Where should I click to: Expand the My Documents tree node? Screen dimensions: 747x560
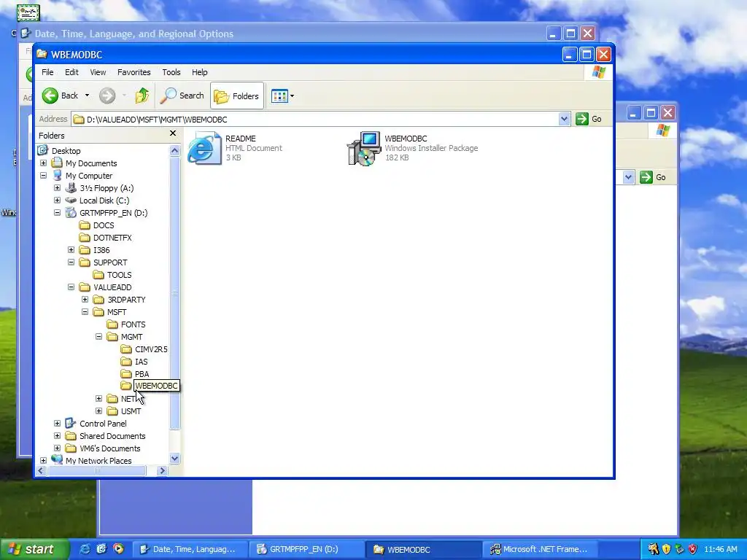(43, 163)
